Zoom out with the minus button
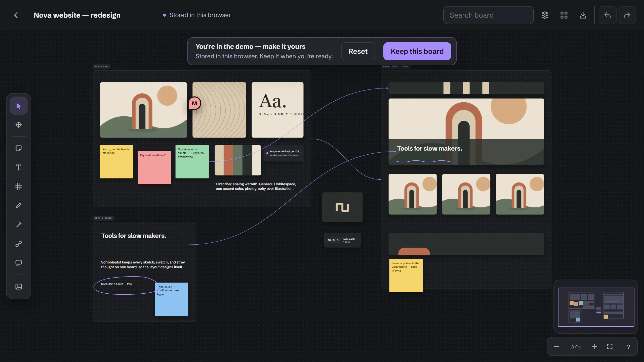 pos(556,347)
